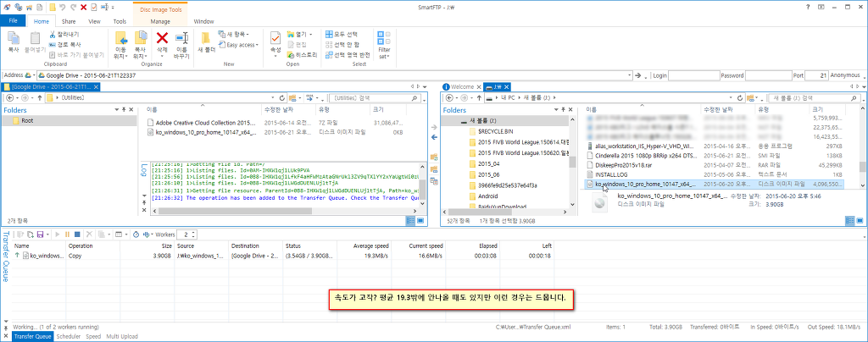Select the Root folder in left tree
The image size is (868, 342).
point(26,120)
